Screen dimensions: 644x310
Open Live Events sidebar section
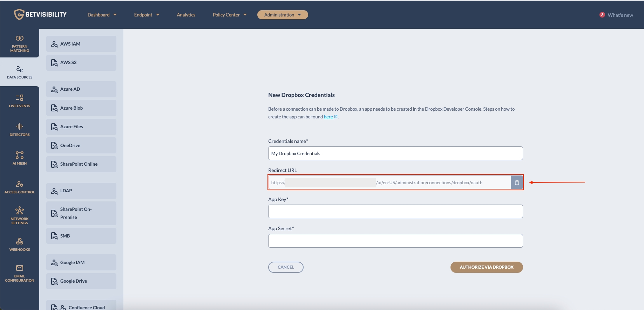(x=20, y=101)
